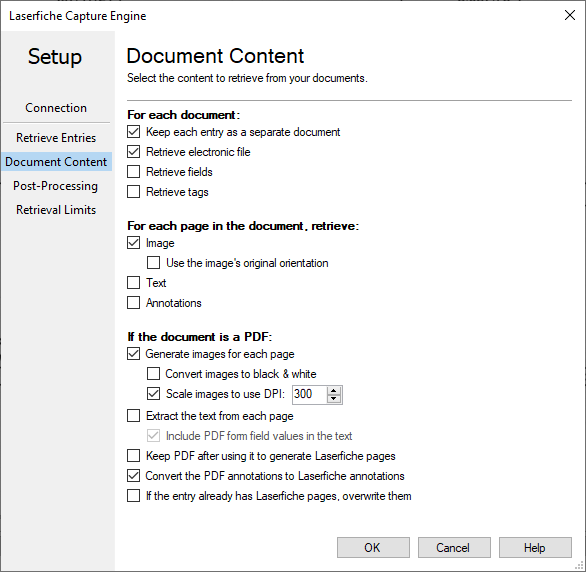Enable Use the image's original orientation
The height and width of the screenshot is (572, 586).
click(153, 263)
